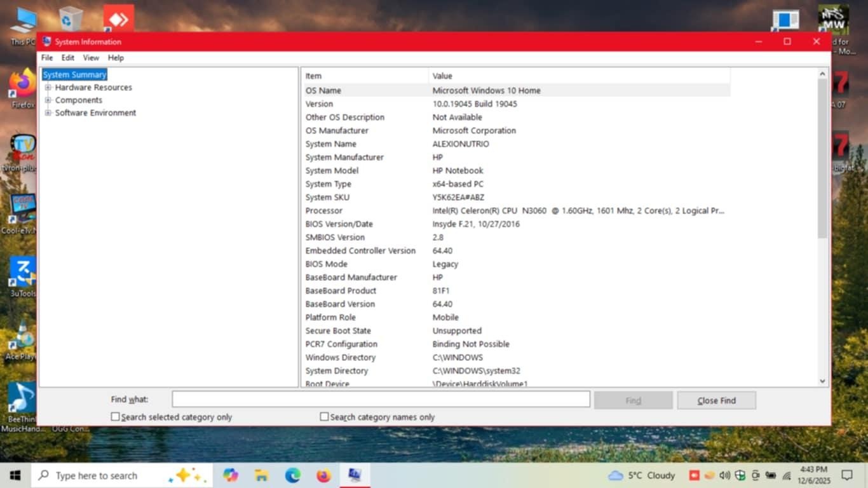868x488 pixels.
Task: Open the Recycle Bin desktop icon
Action: tap(71, 19)
